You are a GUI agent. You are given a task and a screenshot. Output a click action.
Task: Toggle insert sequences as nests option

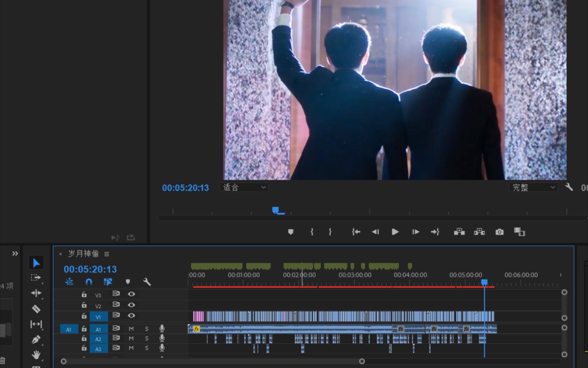(69, 282)
